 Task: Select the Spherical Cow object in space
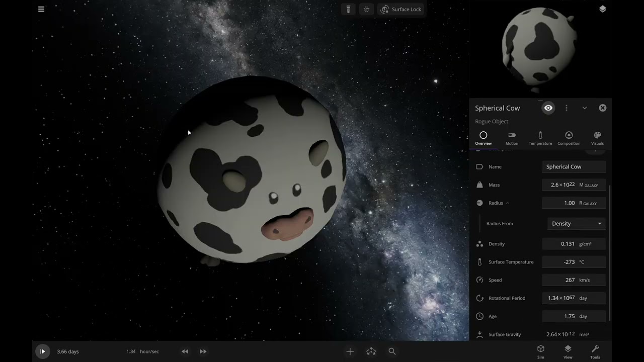[252, 170]
